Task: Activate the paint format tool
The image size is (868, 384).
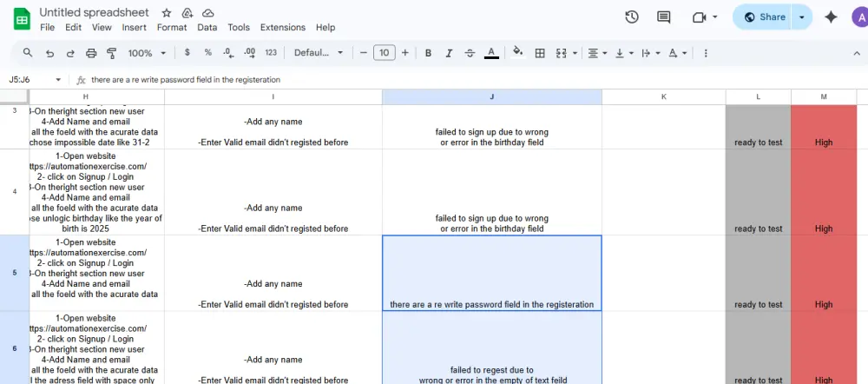Action: (x=111, y=53)
